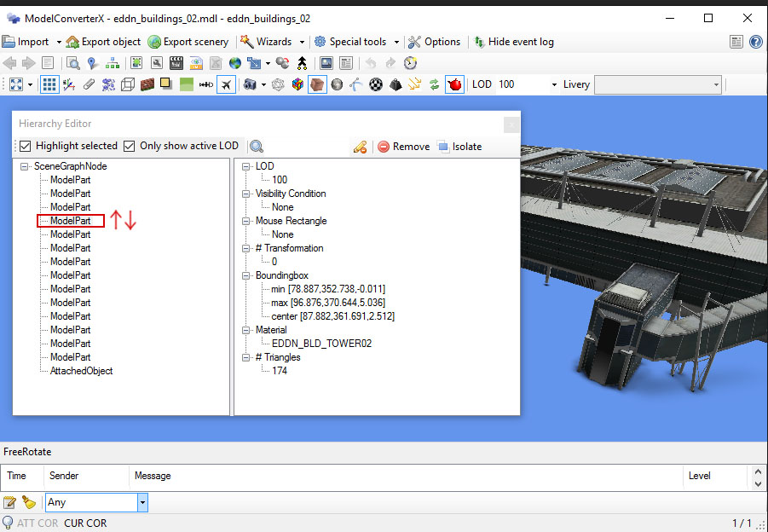Click Export scenery

(x=188, y=42)
